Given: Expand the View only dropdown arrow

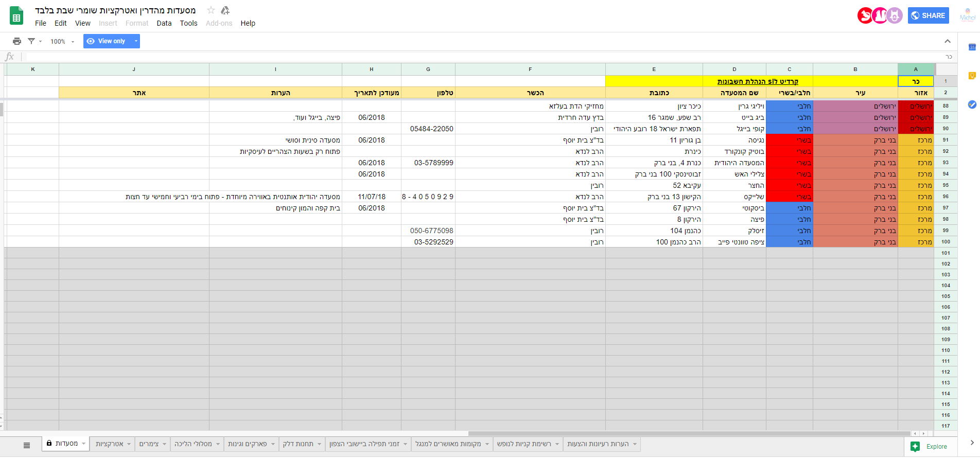Looking at the screenshot, I should click(136, 41).
